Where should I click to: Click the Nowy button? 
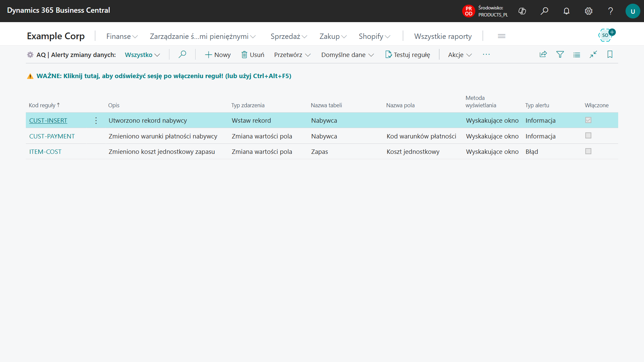[x=218, y=55]
